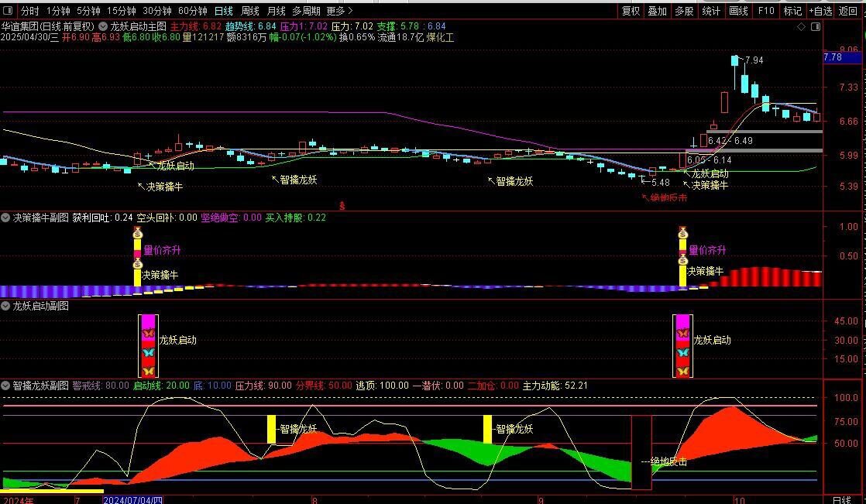Image resolution: width=866 pixels, height=504 pixels.
Task: Click the 6.42 - 6.49 gap label
Action: (730, 141)
